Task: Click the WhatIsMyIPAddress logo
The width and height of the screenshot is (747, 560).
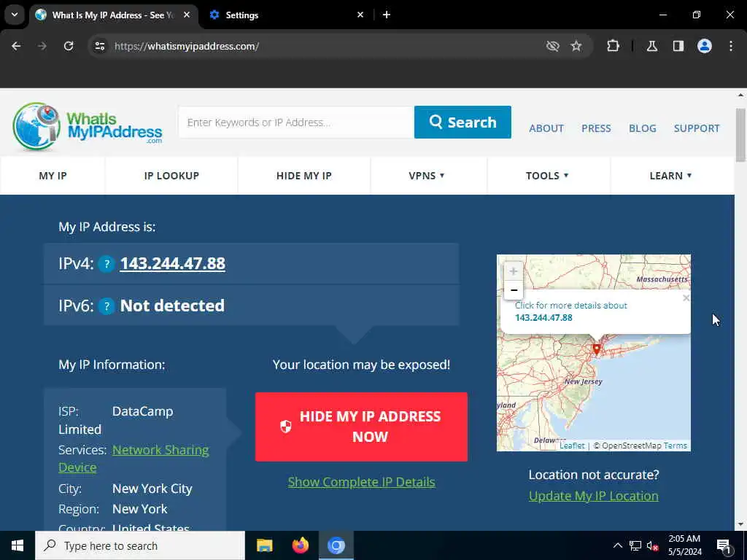Action: point(88,126)
